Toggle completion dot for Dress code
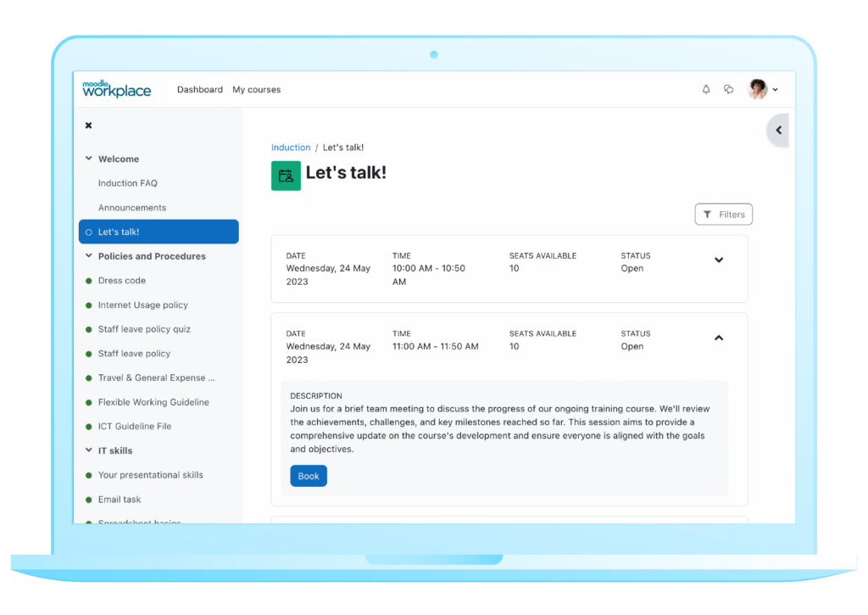This screenshot has width=868, height=615. click(88, 280)
